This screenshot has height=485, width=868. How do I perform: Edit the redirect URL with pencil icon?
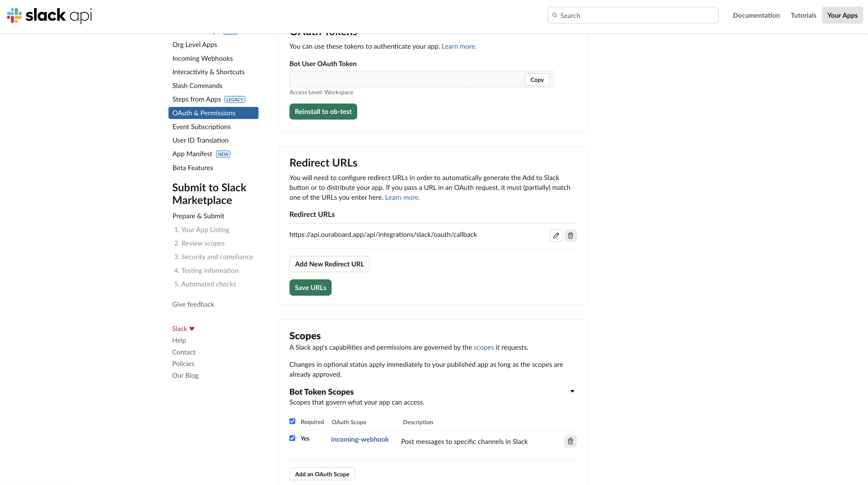coord(556,235)
